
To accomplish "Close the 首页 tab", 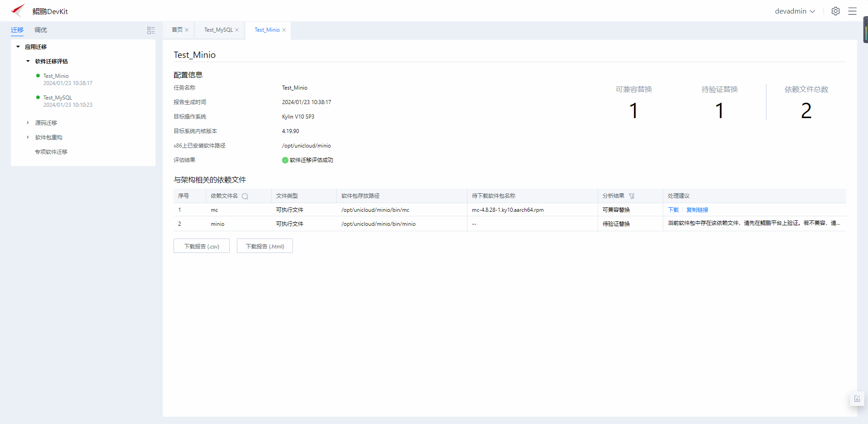I will [187, 30].
